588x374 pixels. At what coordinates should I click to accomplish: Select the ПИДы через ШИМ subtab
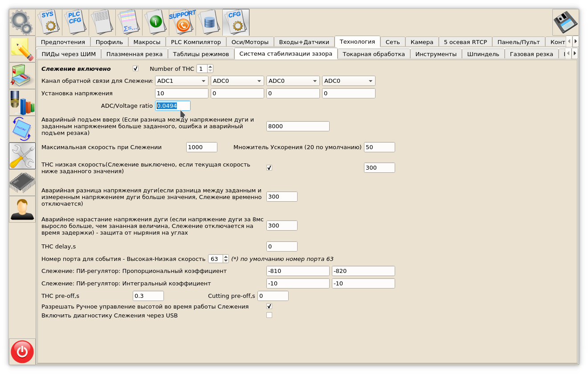point(69,54)
